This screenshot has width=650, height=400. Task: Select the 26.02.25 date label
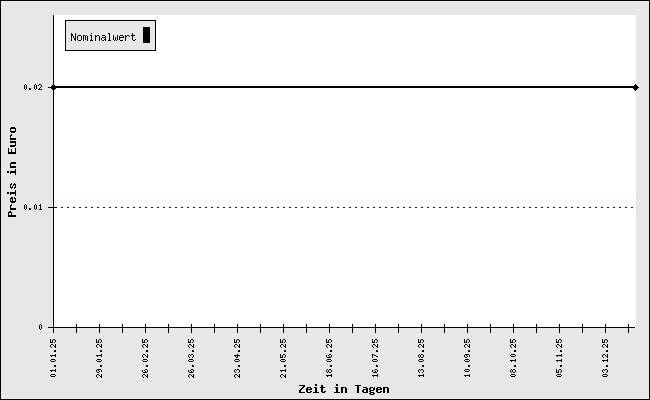[x=146, y=357]
